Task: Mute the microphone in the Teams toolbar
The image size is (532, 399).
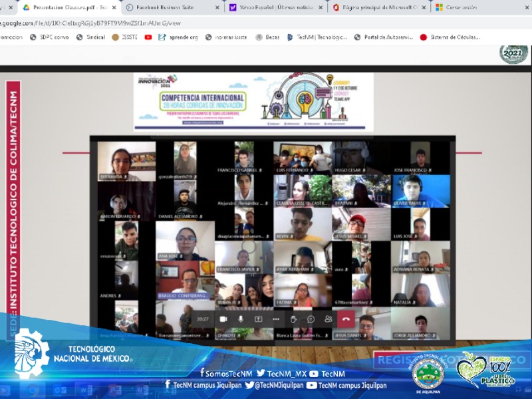Action: [241, 319]
